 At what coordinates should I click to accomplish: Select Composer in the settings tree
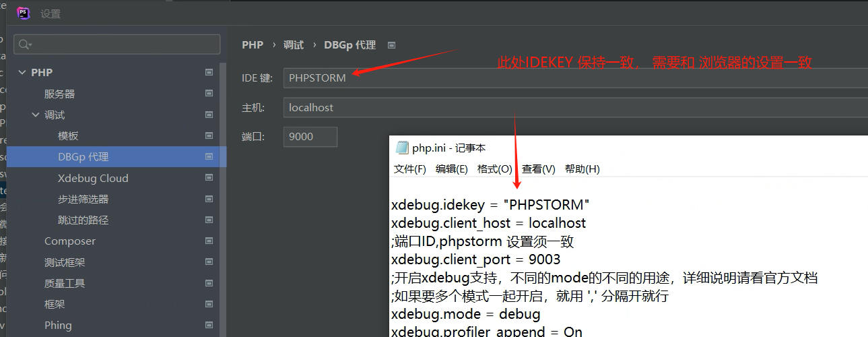70,241
